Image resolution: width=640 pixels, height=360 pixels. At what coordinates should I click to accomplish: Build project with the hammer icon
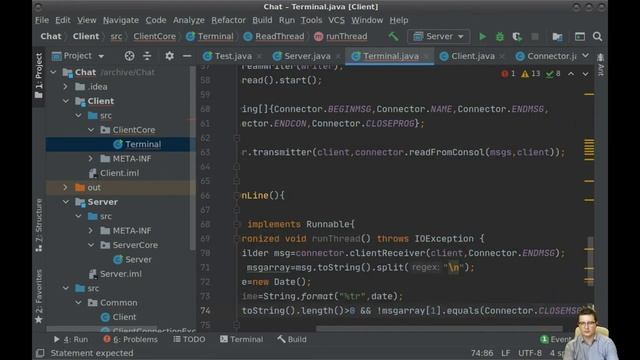(393, 37)
